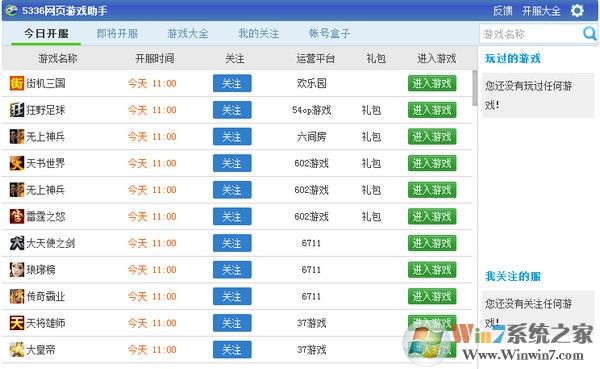The image size is (600, 369).
Task: Click the 大皇帝 game icon
Action: pyautogui.click(x=16, y=349)
